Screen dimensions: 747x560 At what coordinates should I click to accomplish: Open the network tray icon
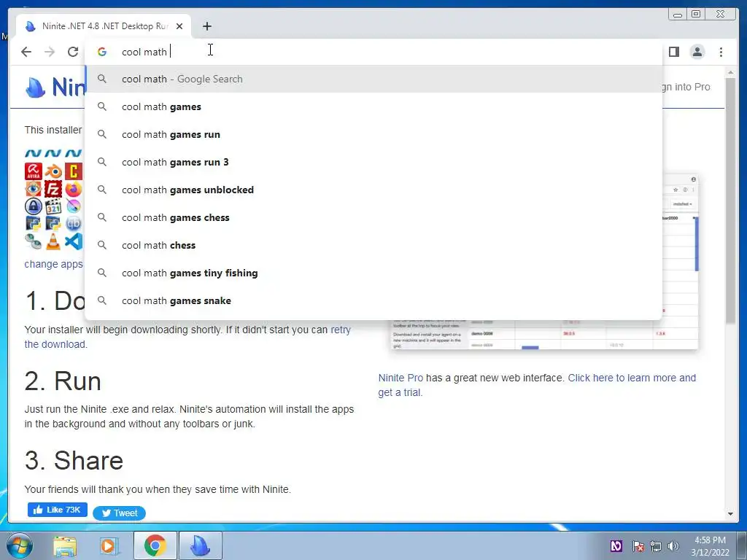[656, 546]
